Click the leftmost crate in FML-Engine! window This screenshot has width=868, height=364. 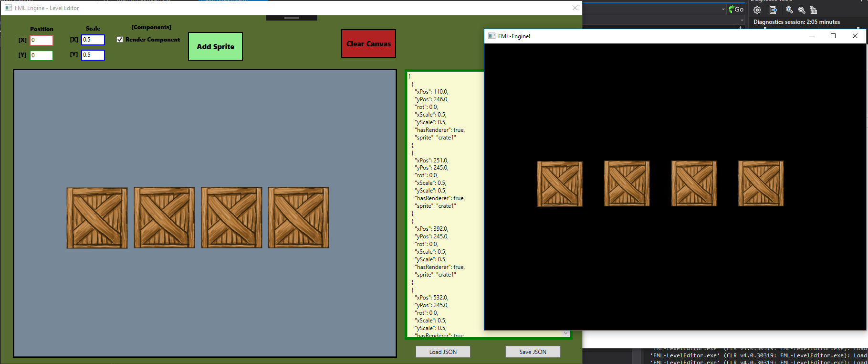[560, 184]
